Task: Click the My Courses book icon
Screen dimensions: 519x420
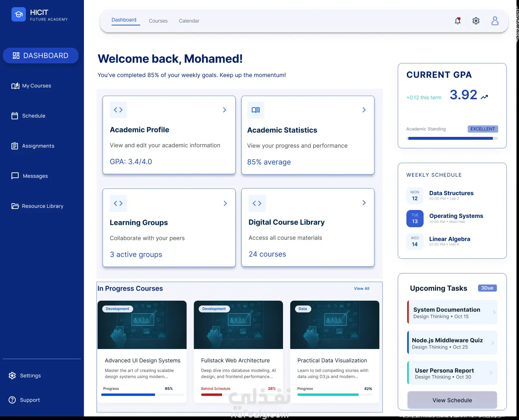Action: (x=15, y=86)
